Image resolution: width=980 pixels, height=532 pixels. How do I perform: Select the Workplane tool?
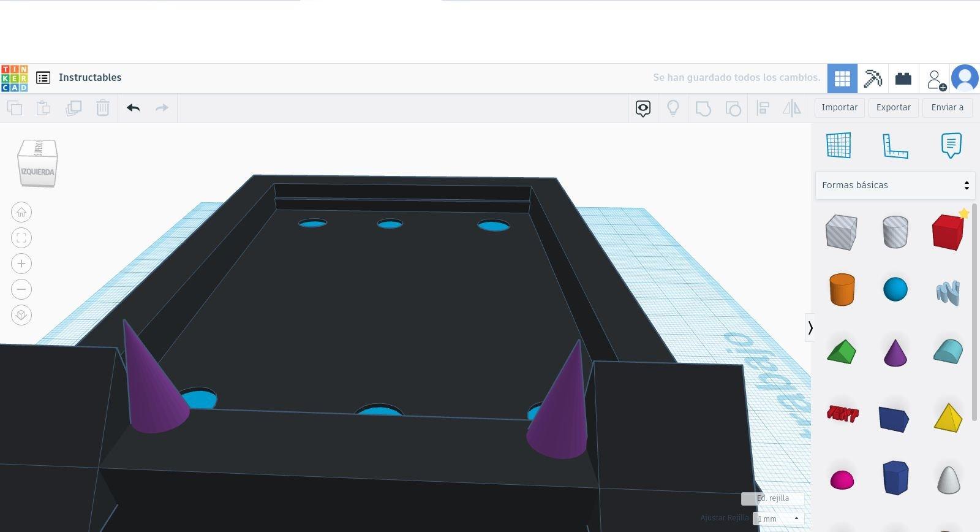coord(839,145)
